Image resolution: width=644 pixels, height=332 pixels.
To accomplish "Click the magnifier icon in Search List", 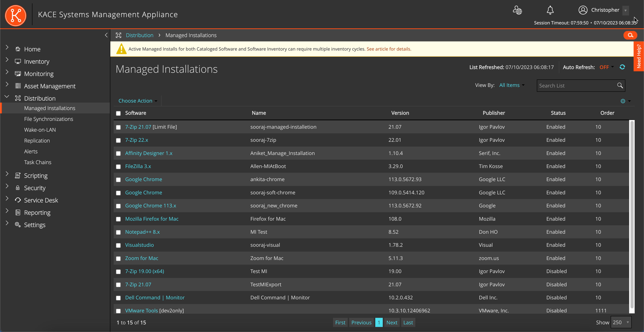I will tap(620, 86).
